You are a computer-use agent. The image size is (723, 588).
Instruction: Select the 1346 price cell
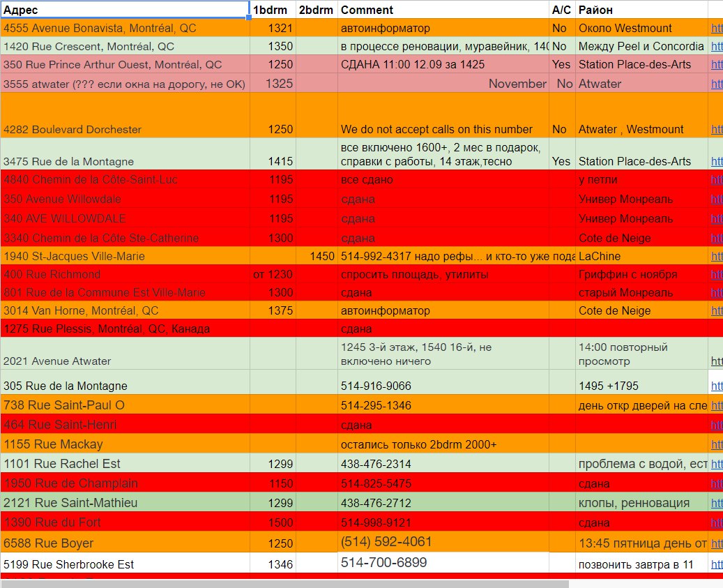pos(273,563)
